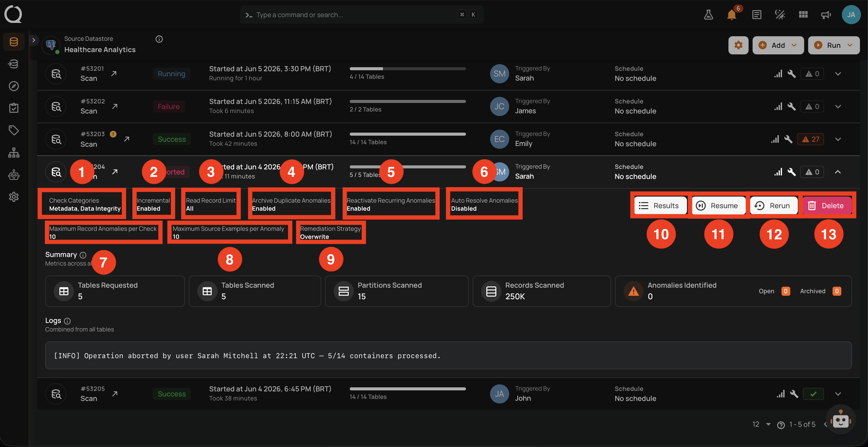Open the hierarchy tree sidebar icon

click(14, 153)
